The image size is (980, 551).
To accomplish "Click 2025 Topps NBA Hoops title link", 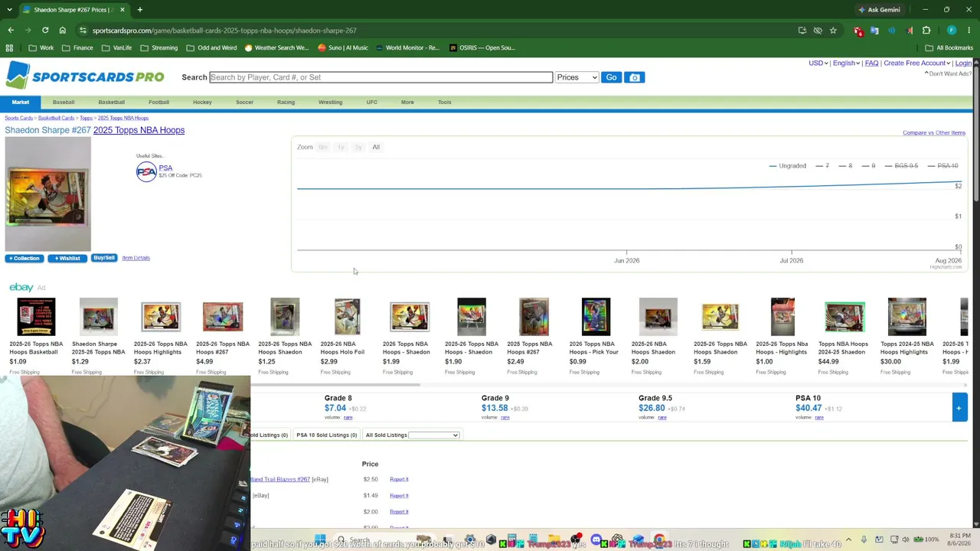I will tap(139, 130).
